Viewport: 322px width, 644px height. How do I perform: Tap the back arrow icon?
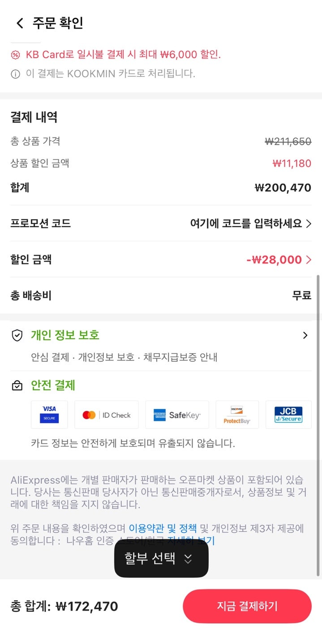(20, 23)
